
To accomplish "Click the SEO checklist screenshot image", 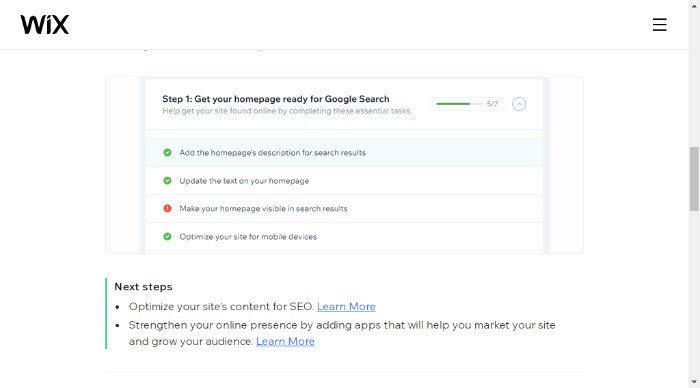I will 344,165.
